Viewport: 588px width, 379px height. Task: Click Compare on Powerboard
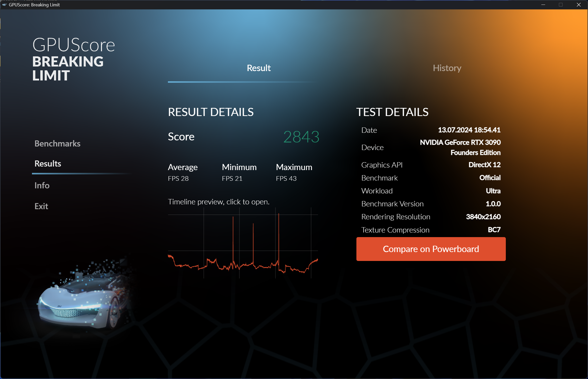click(430, 249)
